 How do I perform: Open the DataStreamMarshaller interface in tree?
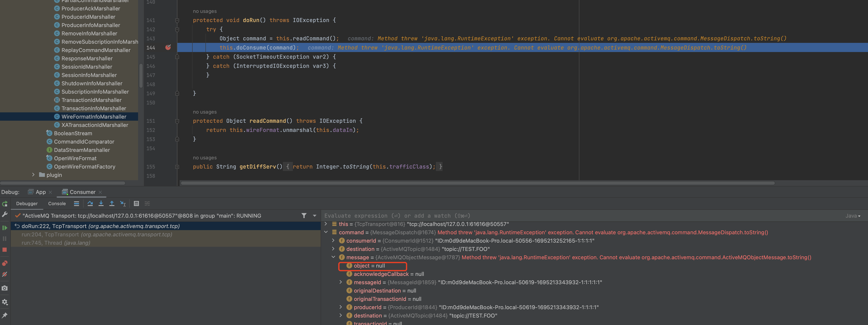click(x=82, y=150)
